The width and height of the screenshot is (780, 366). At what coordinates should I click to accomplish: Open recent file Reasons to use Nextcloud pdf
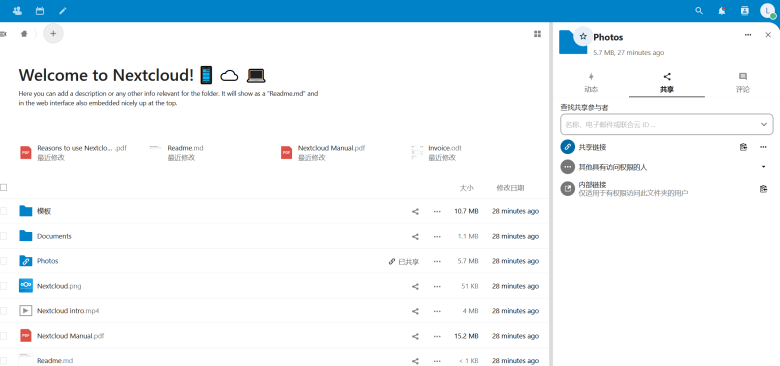coord(73,153)
